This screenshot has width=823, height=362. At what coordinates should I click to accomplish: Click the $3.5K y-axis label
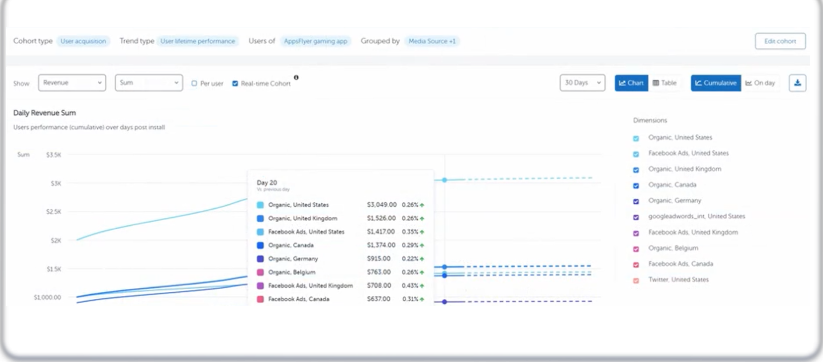(x=54, y=155)
